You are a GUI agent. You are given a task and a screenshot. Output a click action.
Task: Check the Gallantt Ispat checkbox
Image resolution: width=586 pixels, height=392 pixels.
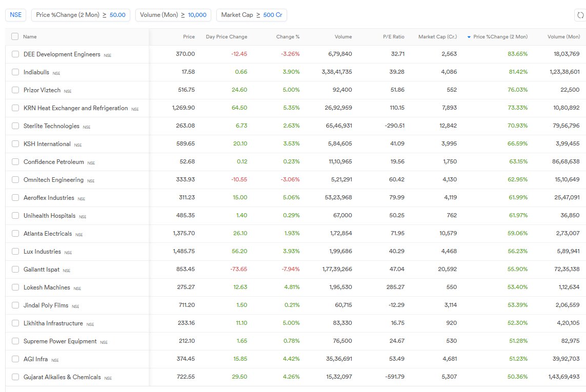[x=15, y=270]
